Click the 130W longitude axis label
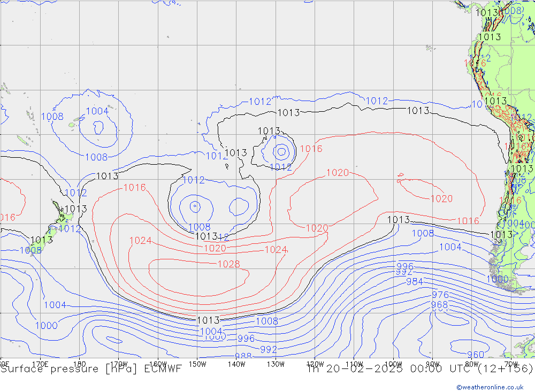 pos(276,364)
